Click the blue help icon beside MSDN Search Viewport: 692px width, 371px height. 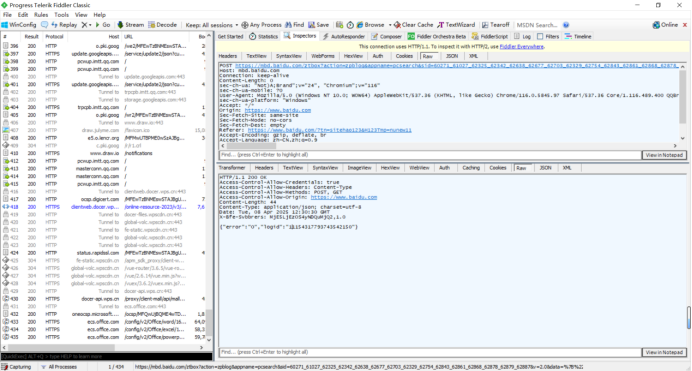pyautogui.click(x=566, y=25)
